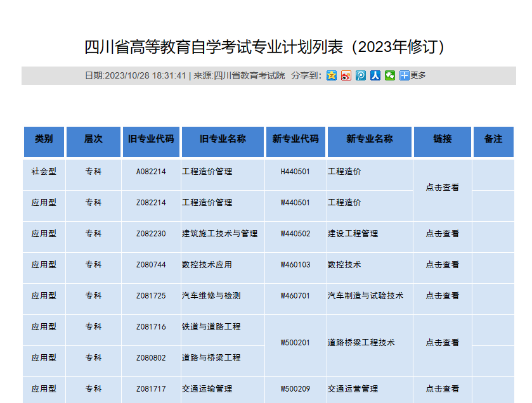Click the 新专业代码 column header

pyautogui.click(x=295, y=139)
